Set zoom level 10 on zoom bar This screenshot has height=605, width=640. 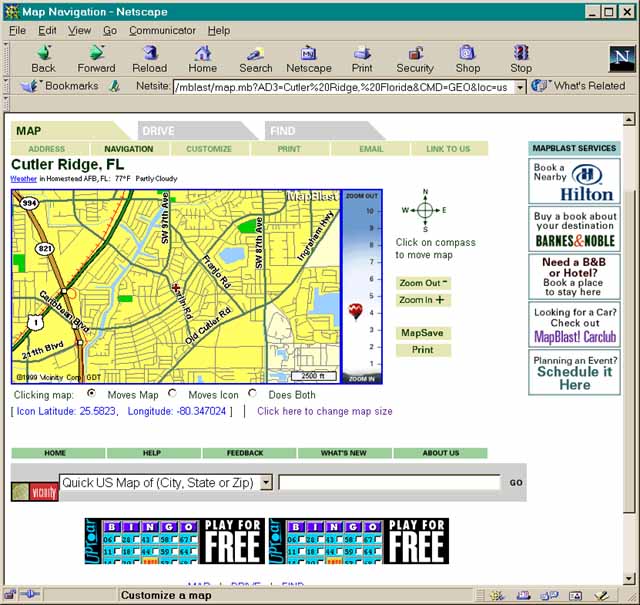(x=369, y=211)
